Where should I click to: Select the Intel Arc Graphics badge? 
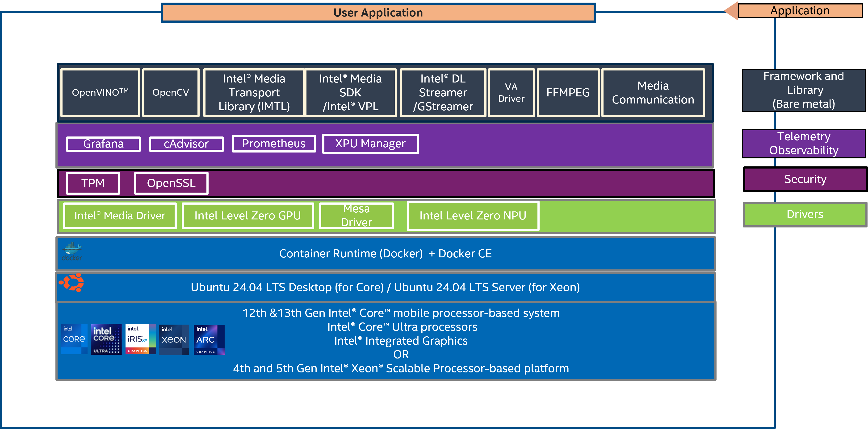(x=209, y=339)
